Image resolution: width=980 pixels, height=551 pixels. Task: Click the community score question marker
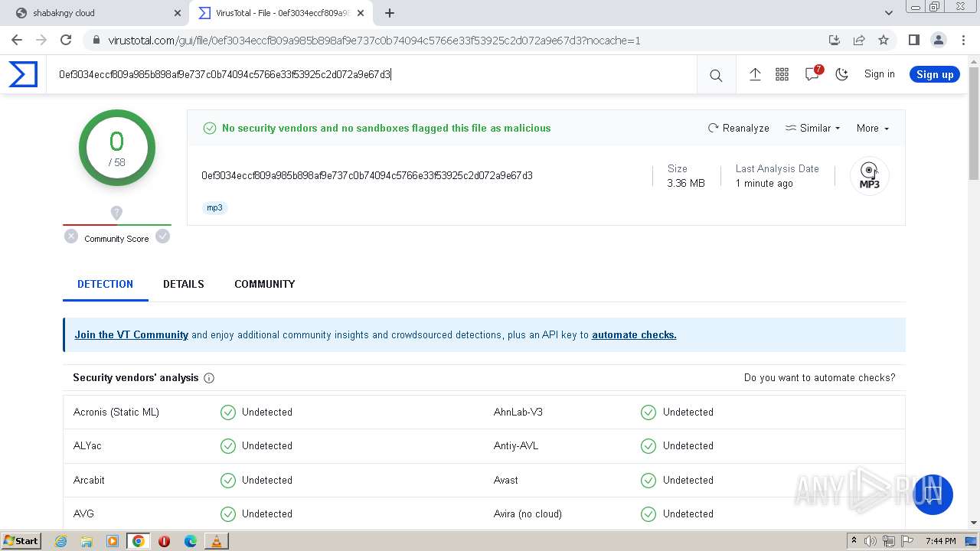click(x=116, y=213)
